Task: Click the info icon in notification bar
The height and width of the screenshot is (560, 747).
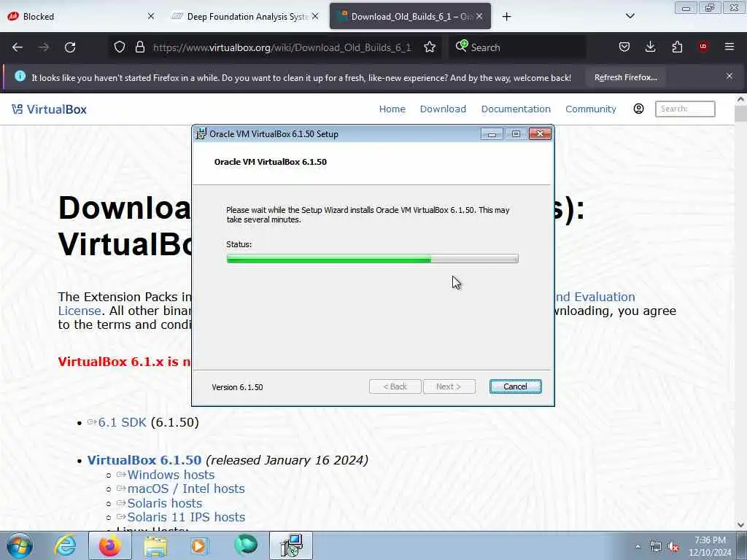Action: coord(20,76)
